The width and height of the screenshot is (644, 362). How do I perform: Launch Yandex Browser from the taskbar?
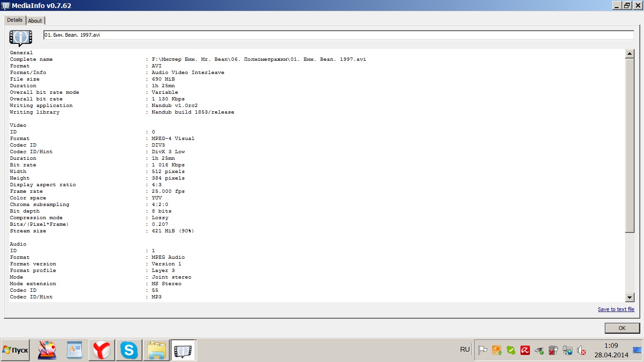102,350
